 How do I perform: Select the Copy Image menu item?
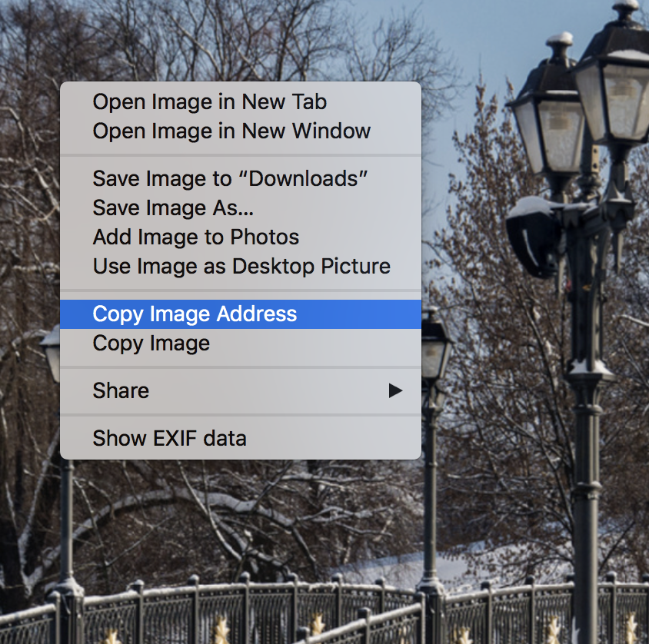tap(241, 344)
